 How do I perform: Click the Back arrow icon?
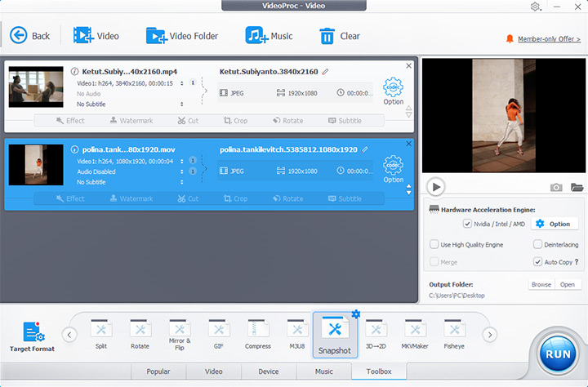pos(18,35)
